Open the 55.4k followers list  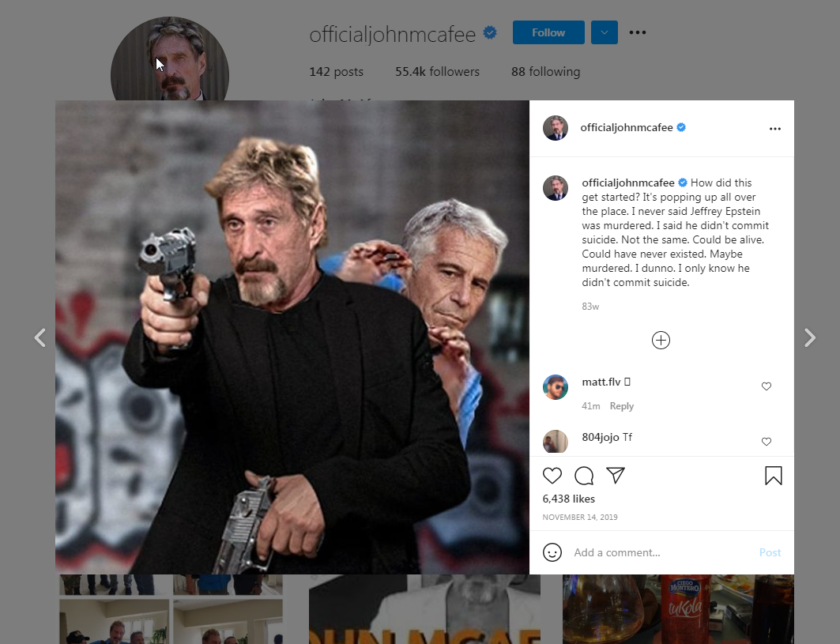pos(437,72)
